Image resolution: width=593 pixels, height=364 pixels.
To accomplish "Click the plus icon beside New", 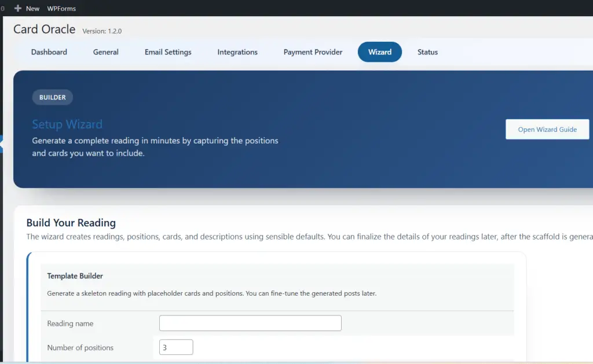I will 18,8.
